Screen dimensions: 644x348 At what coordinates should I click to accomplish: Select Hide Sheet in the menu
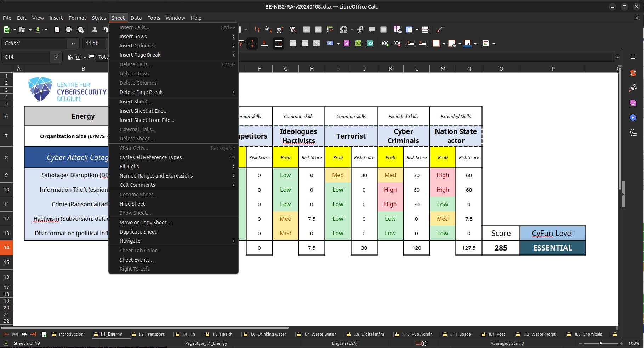click(132, 204)
